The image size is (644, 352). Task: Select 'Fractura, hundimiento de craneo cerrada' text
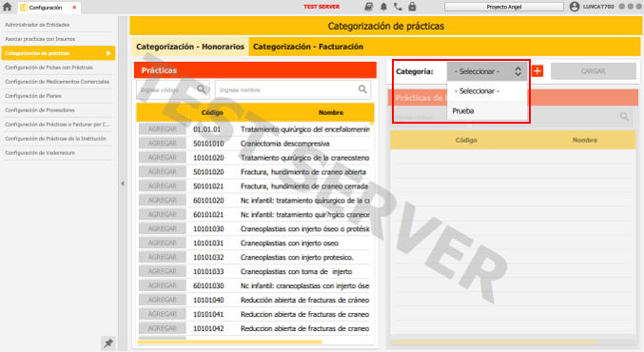pos(304,186)
